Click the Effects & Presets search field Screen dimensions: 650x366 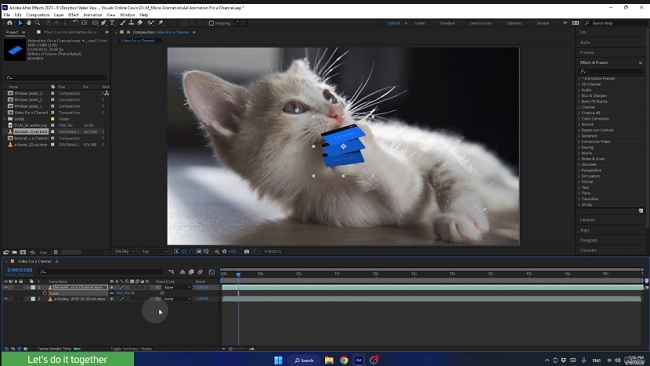(611, 71)
